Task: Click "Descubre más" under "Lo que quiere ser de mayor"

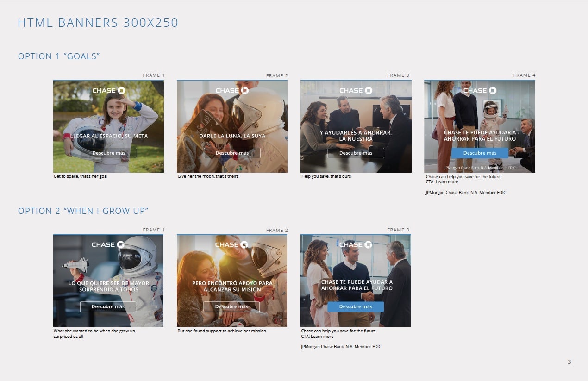Action: point(108,306)
